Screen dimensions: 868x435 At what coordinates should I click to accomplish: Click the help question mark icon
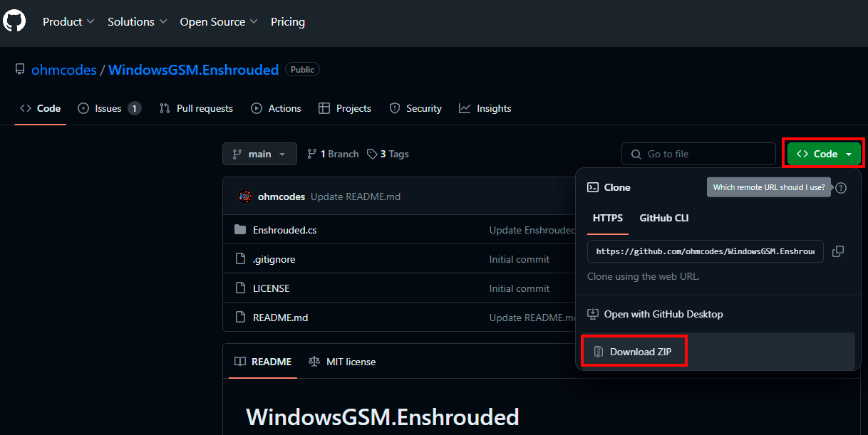(x=841, y=188)
